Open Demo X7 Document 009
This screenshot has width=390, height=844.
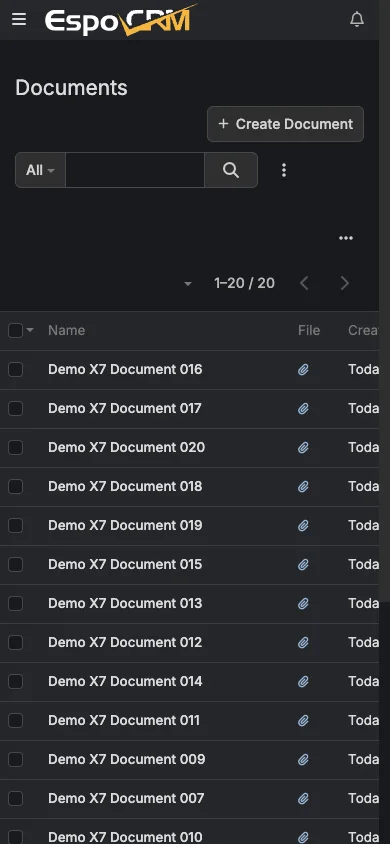coord(126,759)
